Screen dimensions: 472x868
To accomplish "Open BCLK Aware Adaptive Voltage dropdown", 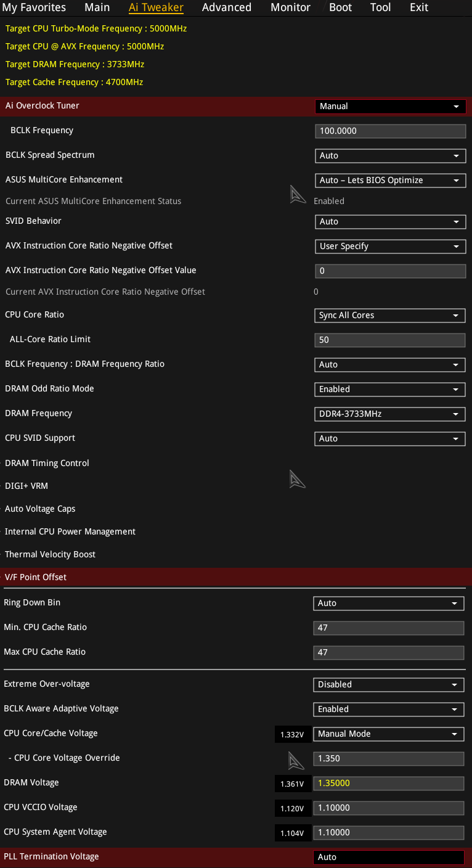I will (x=388, y=709).
